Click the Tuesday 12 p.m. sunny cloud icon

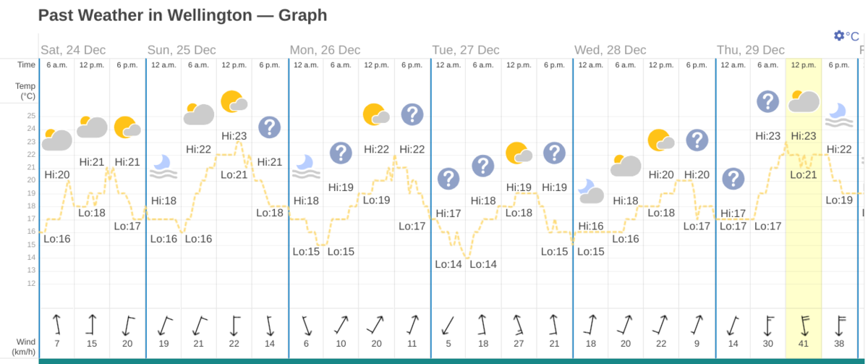click(519, 153)
